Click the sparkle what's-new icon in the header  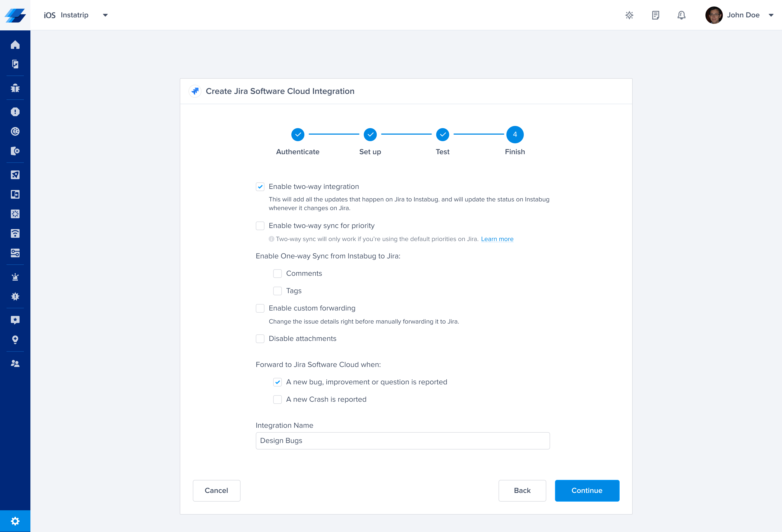click(629, 15)
